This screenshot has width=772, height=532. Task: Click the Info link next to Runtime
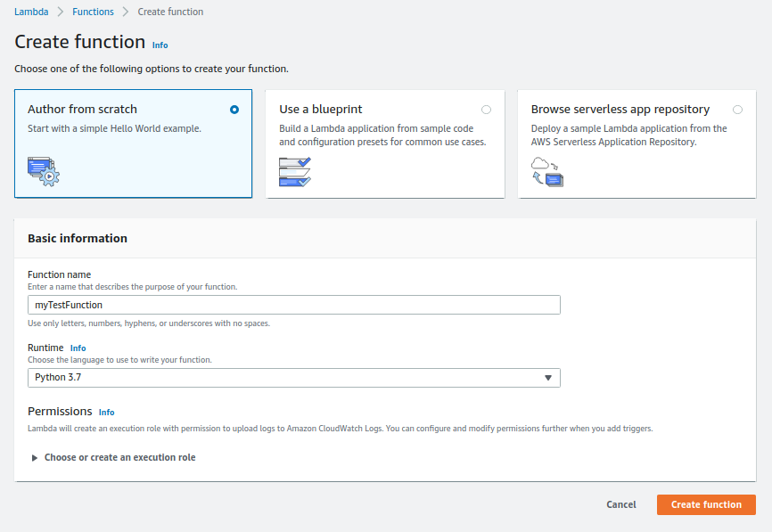78,348
